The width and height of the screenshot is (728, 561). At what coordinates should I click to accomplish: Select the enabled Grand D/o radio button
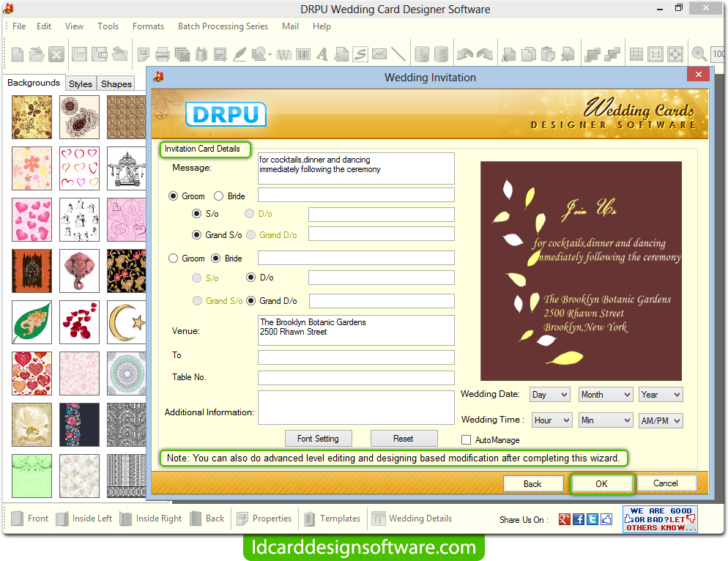click(250, 301)
